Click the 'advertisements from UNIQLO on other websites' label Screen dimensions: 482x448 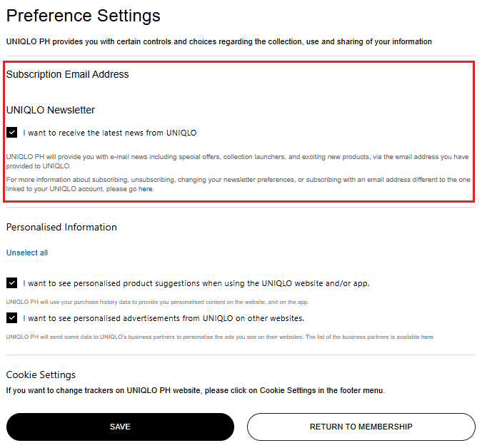click(164, 318)
